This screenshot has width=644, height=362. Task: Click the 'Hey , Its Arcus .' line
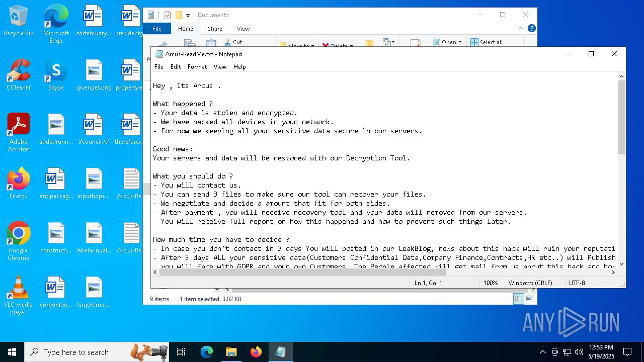(187, 85)
